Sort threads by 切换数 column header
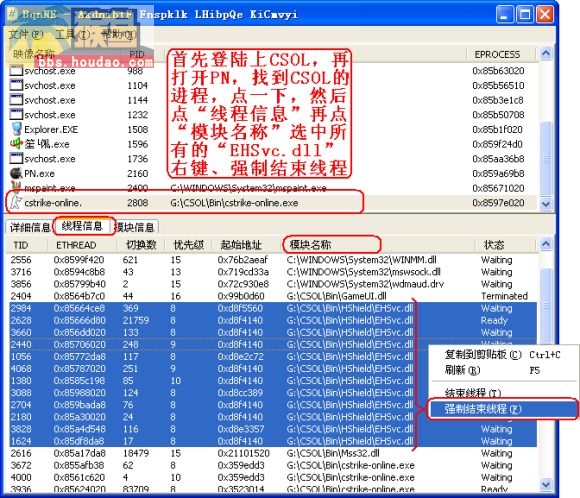This screenshot has height=498, width=580. 141,245
